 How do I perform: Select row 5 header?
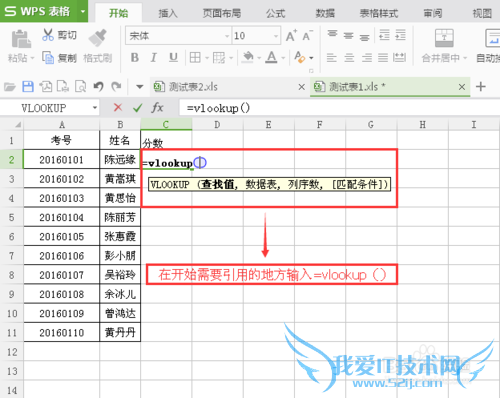(x=12, y=217)
